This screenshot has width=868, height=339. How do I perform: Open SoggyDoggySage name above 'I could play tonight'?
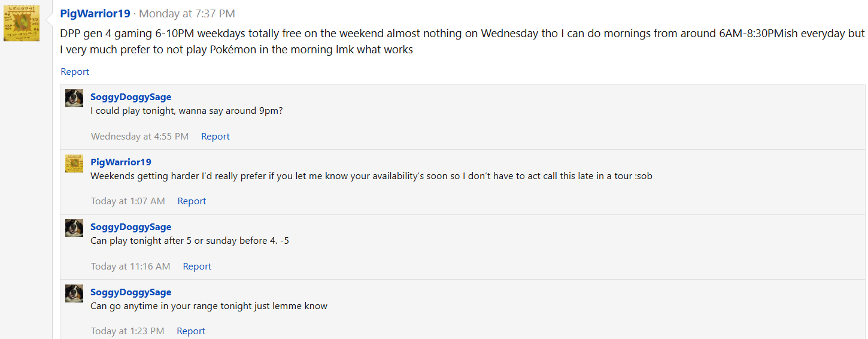pyautogui.click(x=130, y=97)
